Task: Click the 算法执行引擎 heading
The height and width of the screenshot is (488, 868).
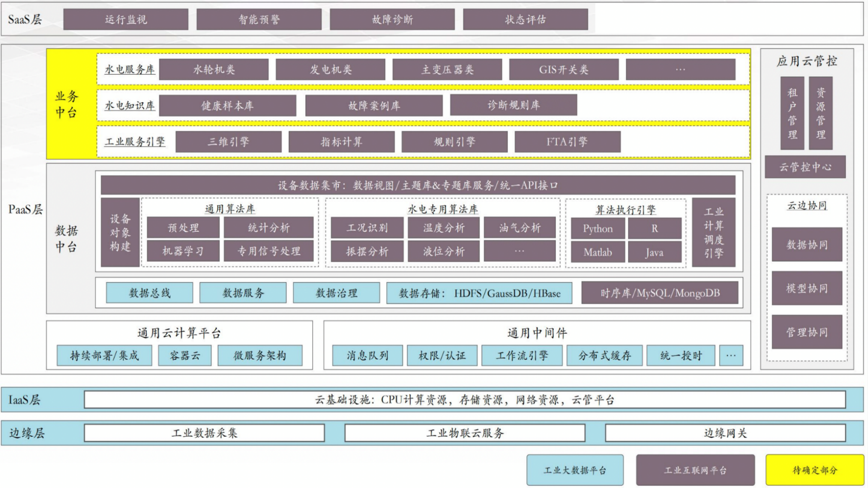Action: (x=626, y=210)
